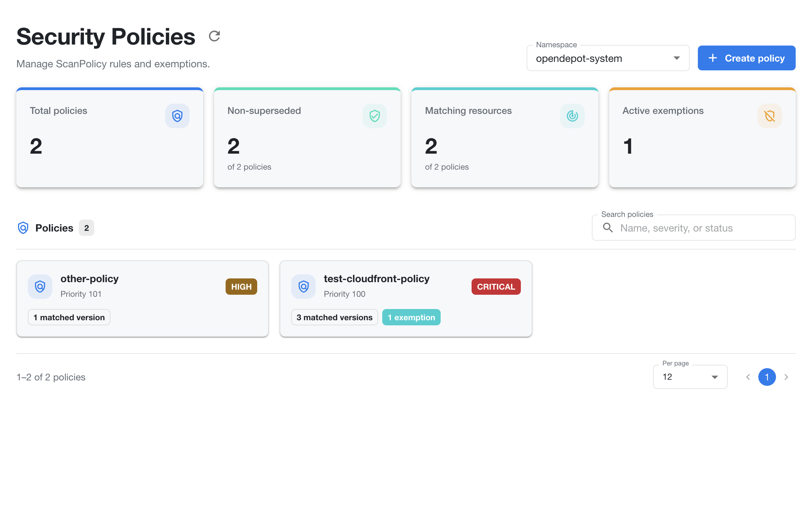The image size is (812, 531).
Task: Click the checkmark shield icon in Non-superseded card
Action: pyautogui.click(x=375, y=116)
